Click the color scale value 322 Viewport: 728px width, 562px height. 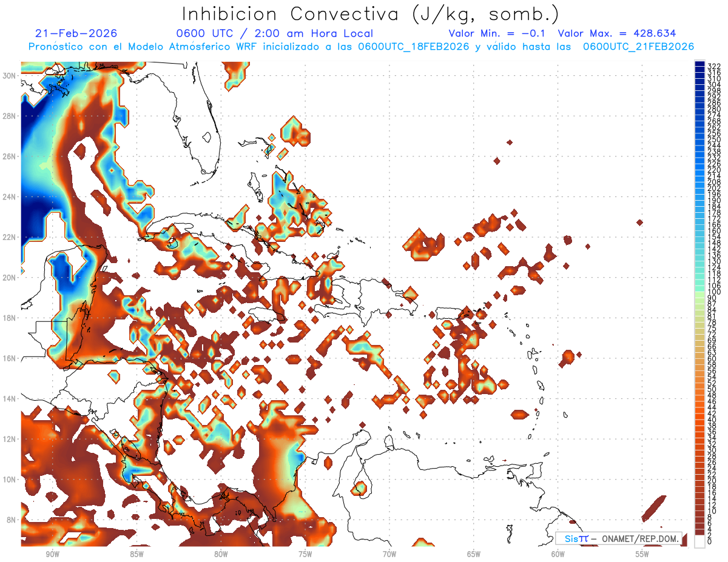[714, 66]
